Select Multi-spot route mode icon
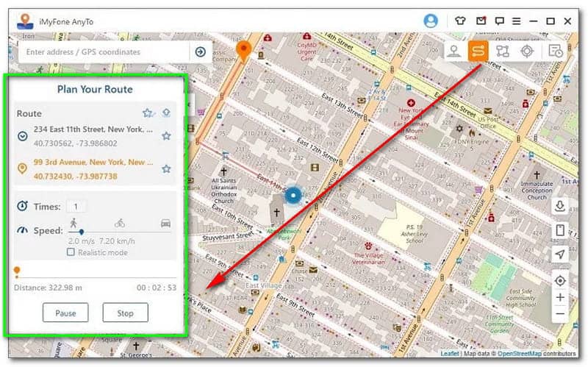This screenshot has width=588, height=367. point(503,51)
